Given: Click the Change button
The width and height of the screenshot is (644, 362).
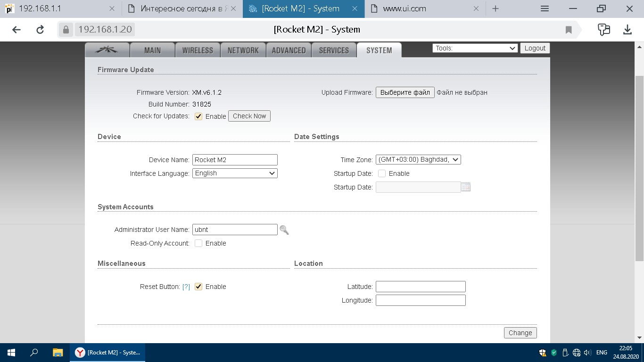Looking at the screenshot, I should [x=520, y=333].
